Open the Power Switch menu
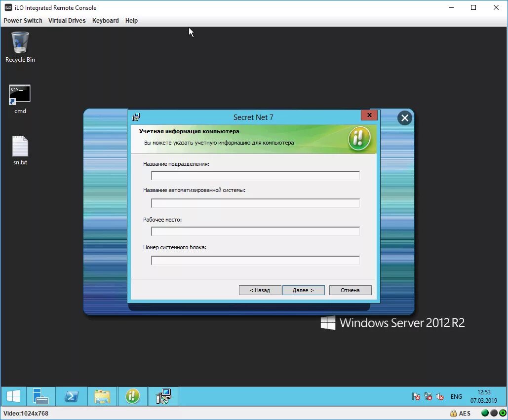This screenshot has height=420, width=508. pos(23,20)
